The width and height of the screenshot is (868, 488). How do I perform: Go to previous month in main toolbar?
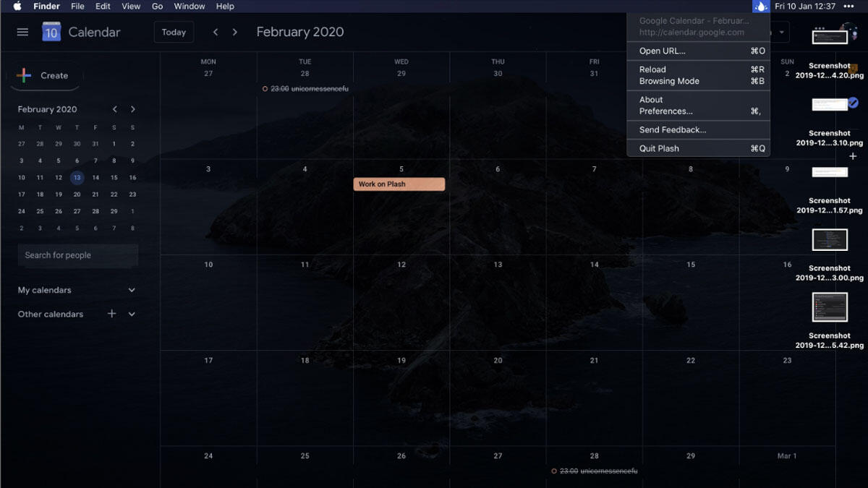(216, 32)
